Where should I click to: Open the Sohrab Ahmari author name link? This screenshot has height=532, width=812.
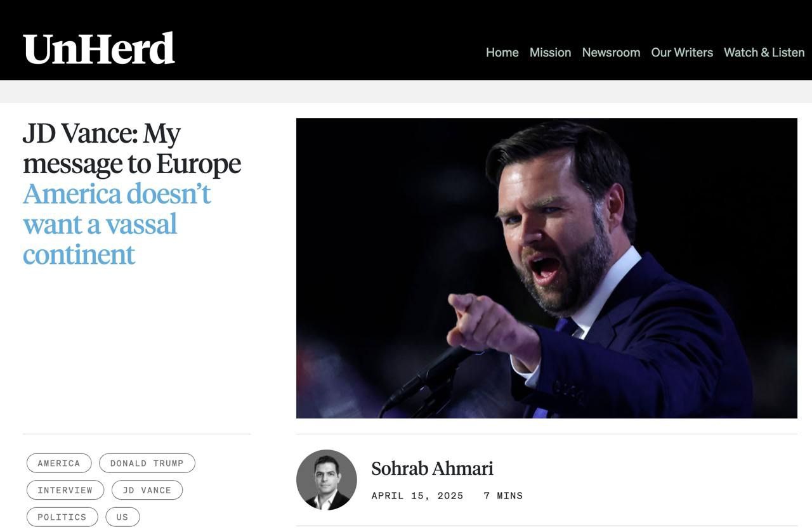432,469
